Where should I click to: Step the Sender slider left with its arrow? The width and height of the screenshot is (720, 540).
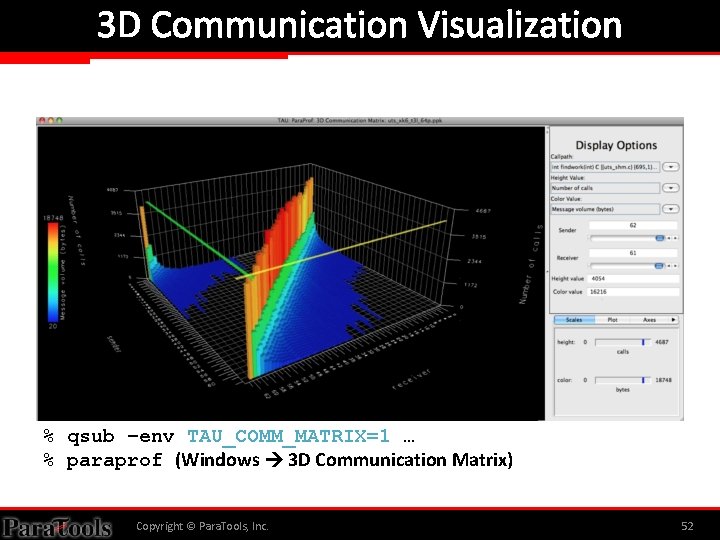tap(669, 238)
